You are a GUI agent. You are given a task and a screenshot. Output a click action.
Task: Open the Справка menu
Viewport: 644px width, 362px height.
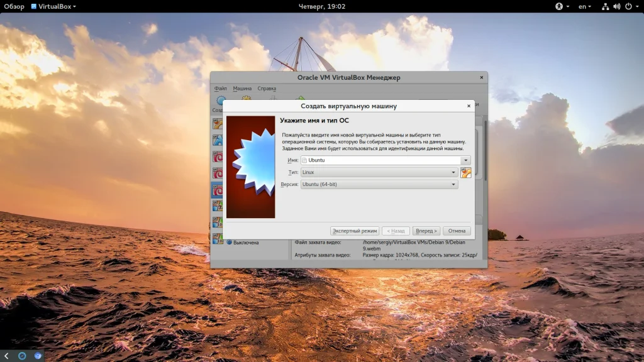pos(267,89)
